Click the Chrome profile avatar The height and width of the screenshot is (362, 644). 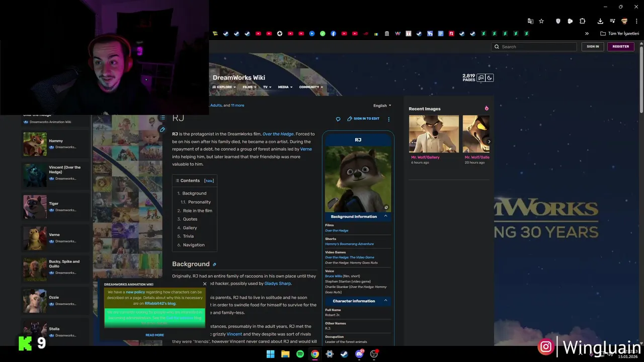point(624,21)
